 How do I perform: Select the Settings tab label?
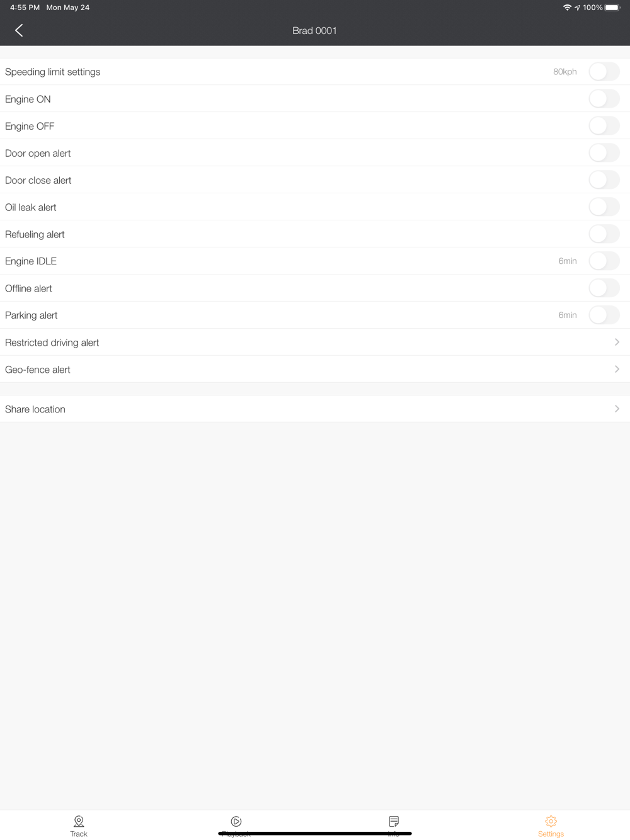point(551,834)
